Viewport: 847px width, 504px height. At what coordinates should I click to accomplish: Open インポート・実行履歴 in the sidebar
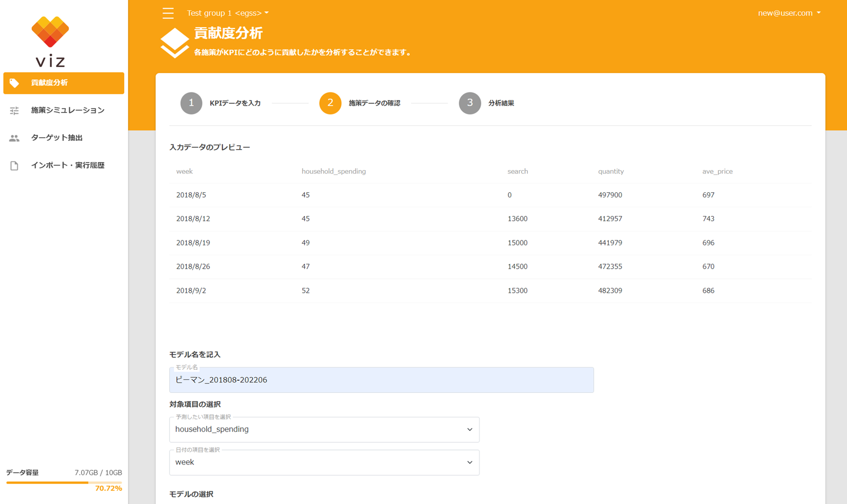pos(64,165)
